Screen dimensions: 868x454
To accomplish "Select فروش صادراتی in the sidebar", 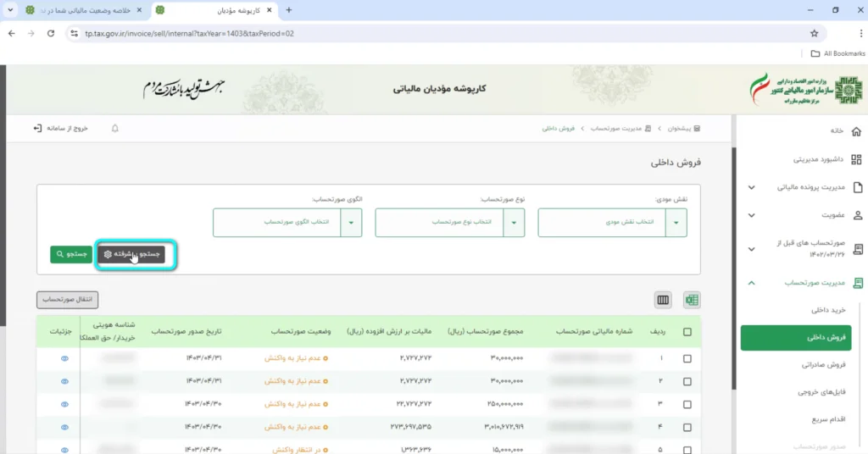I will (824, 365).
